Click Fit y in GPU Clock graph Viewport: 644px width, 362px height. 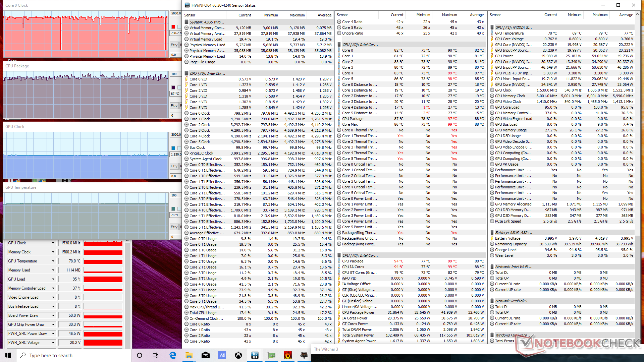(x=174, y=166)
